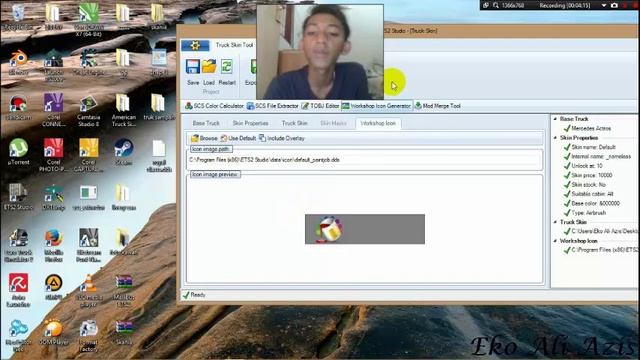Screen dimensions: 640x360
Task: Click the Restart project icon
Action: (x=227, y=71)
